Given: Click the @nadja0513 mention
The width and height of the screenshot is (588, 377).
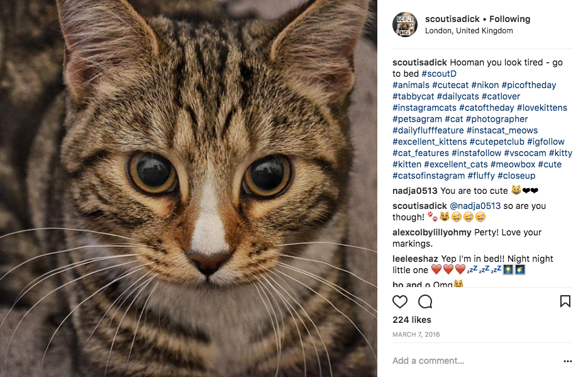Looking at the screenshot, I should click(475, 206).
